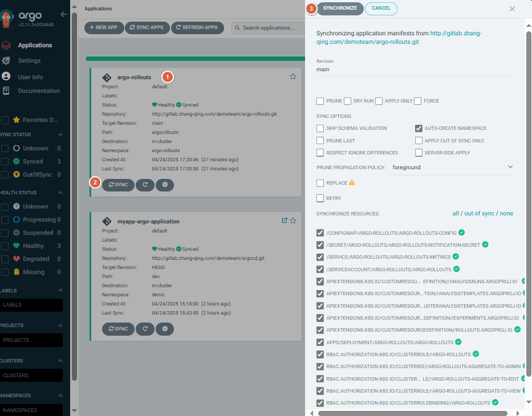Image resolution: width=532 pixels, height=416 pixels.
Task: Click the REPLACE warning triangle icon
Action: 352,182
